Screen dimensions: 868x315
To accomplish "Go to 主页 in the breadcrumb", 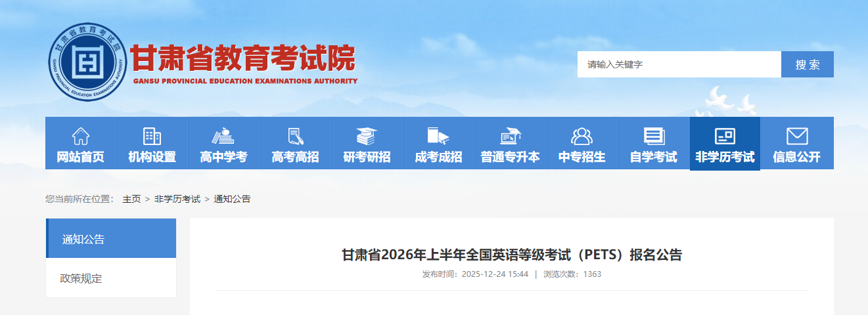I will coord(131,199).
